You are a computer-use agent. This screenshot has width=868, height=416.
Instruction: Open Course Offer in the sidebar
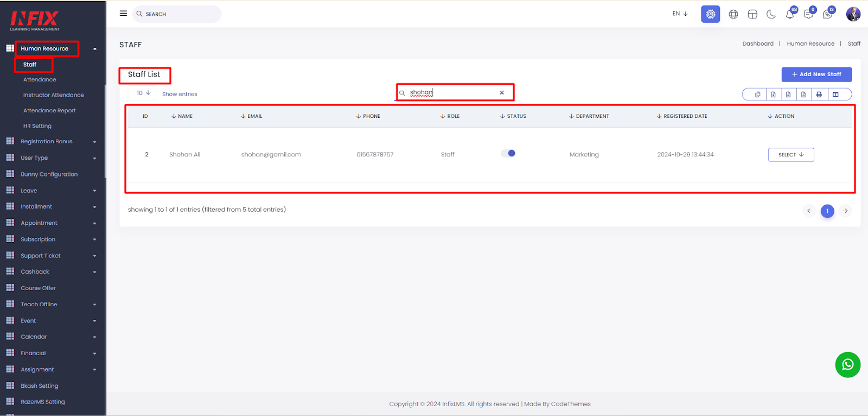click(39, 288)
